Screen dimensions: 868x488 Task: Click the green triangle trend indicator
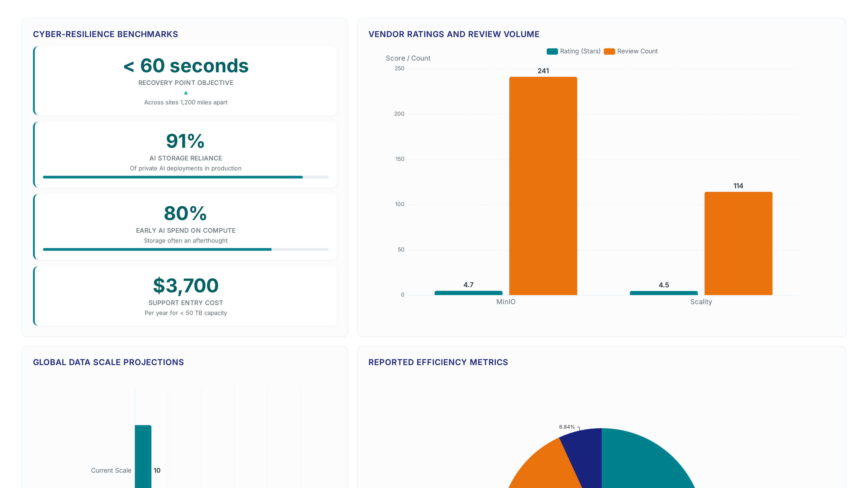pyautogui.click(x=186, y=93)
